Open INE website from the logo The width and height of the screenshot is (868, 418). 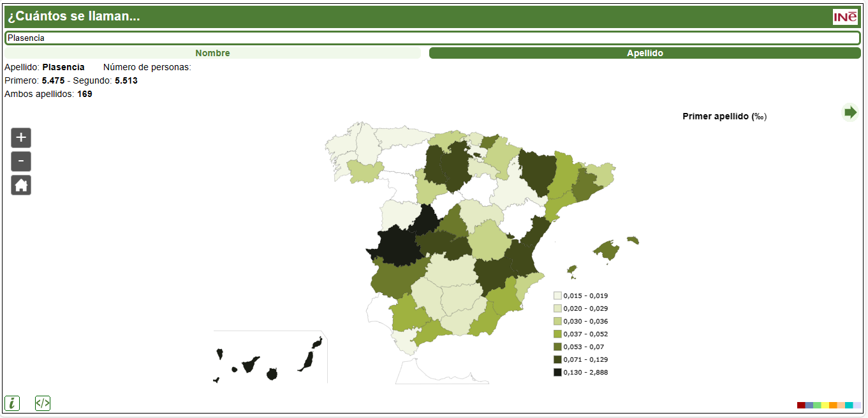(x=845, y=15)
